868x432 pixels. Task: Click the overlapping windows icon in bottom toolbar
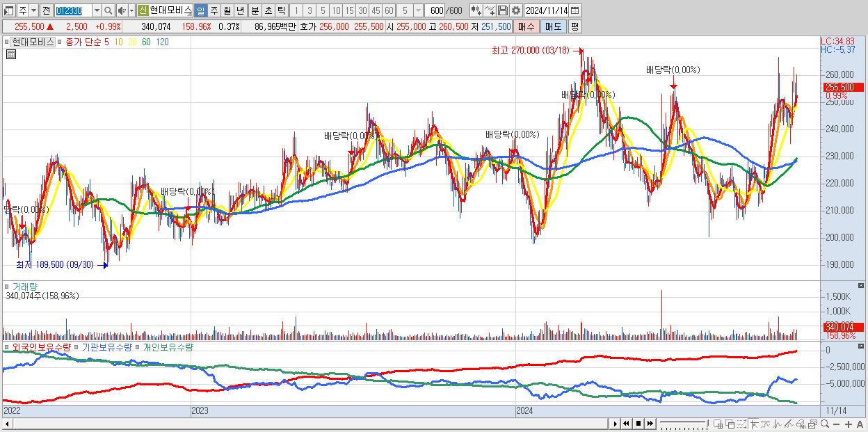click(x=730, y=424)
